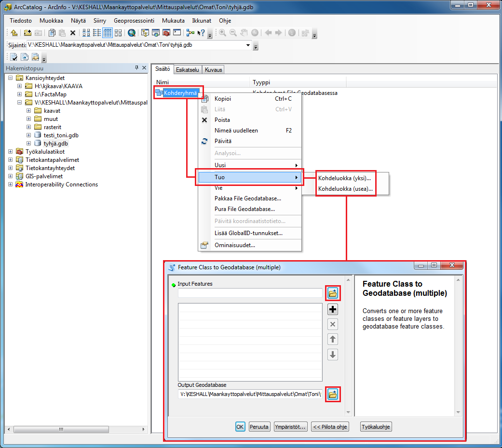Open the Python window icon
Screen dimensions: 502x448
tap(176, 33)
